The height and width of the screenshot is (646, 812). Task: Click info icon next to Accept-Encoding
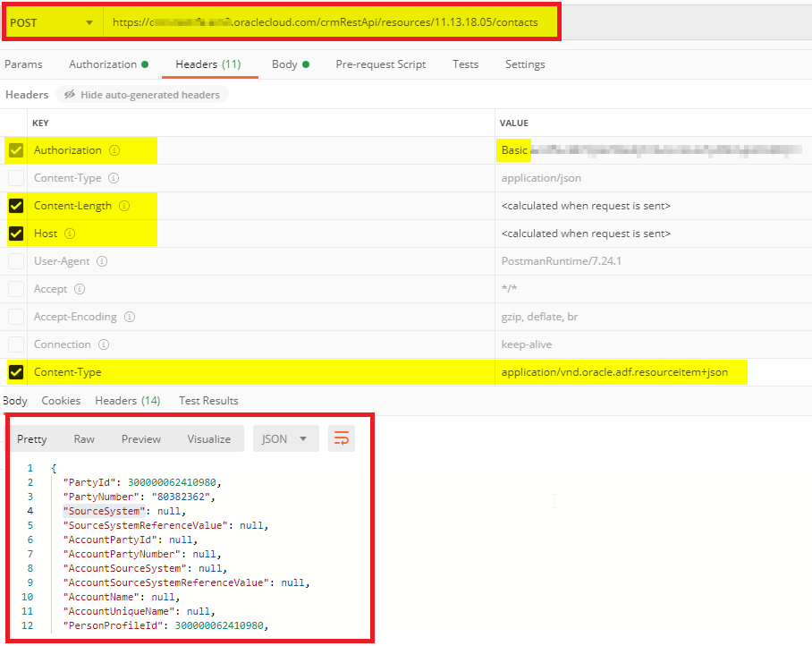click(x=130, y=317)
